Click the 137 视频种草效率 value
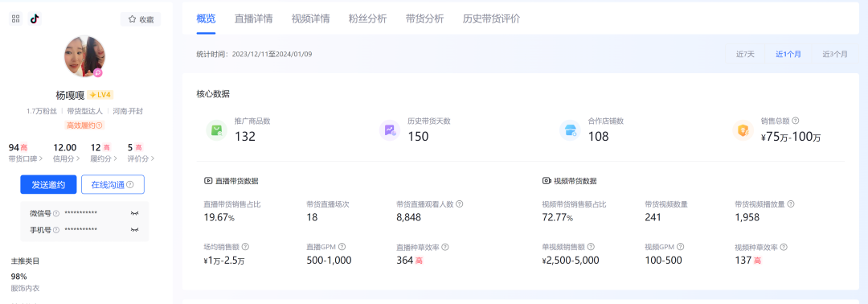This screenshot has width=868, height=304. pos(743,261)
